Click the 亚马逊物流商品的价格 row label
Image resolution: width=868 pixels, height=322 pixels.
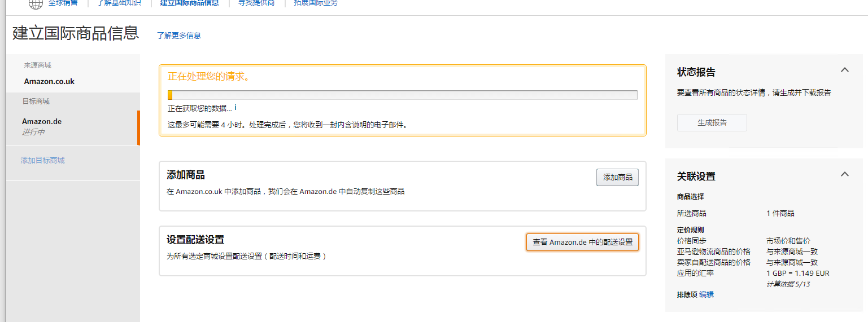(x=714, y=252)
